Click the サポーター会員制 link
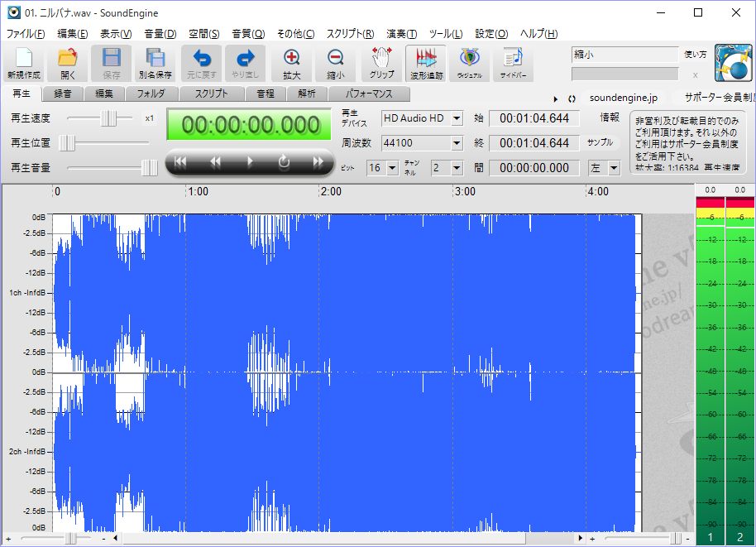 point(720,98)
